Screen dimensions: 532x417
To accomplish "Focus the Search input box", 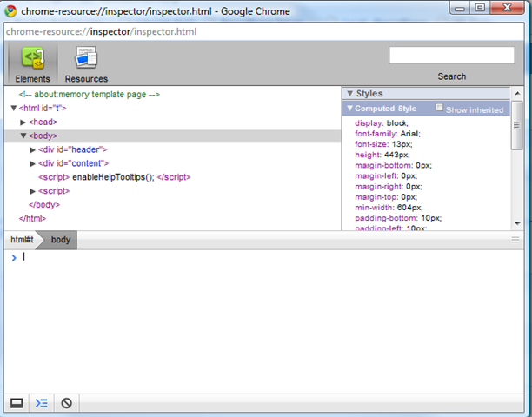I will (x=451, y=55).
